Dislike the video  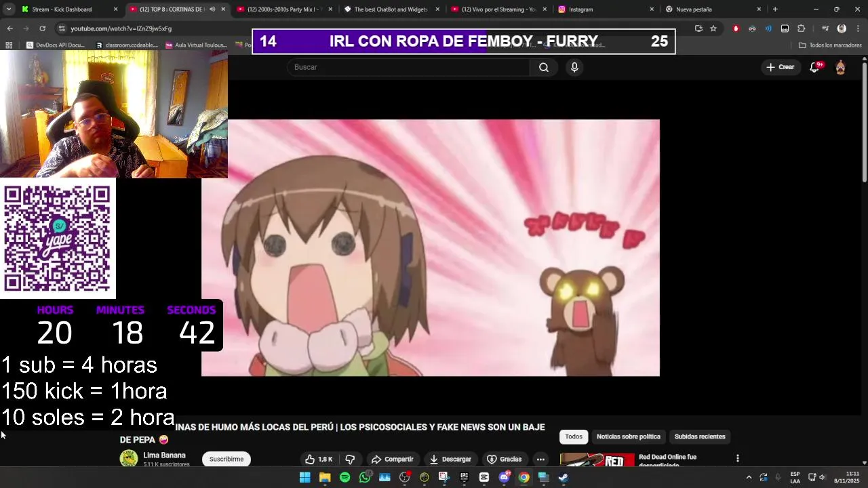click(x=350, y=459)
